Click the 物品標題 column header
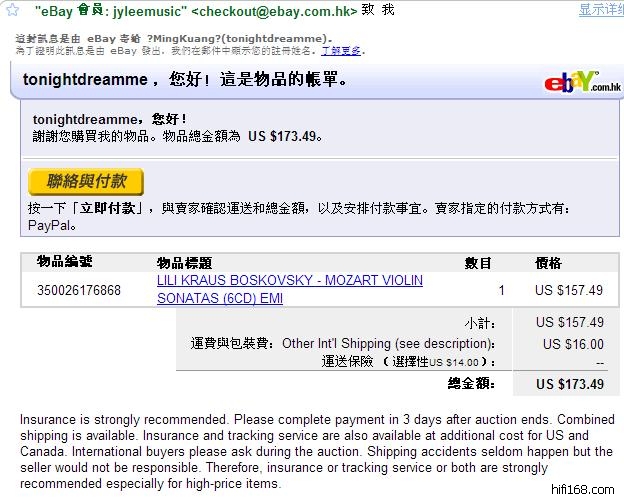 [x=184, y=263]
